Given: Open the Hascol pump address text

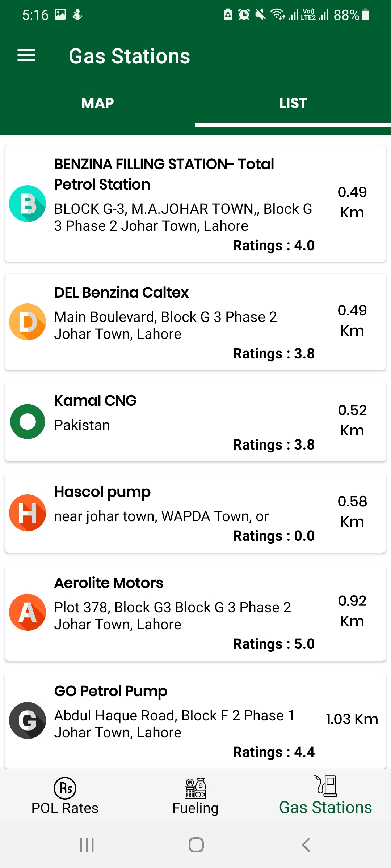Looking at the screenshot, I should click(x=161, y=516).
